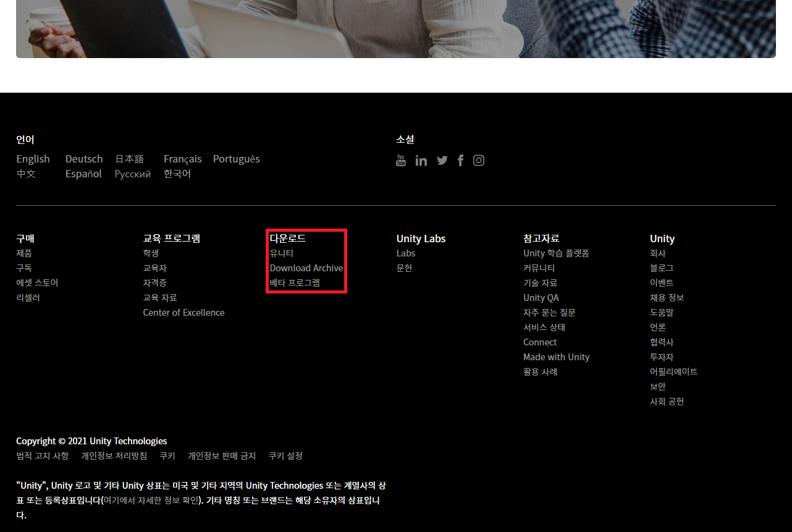The width and height of the screenshot is (792, 532).
Task: Click Copyright © 2021 Unity Technologies text
Action: (x=91, y=441)
